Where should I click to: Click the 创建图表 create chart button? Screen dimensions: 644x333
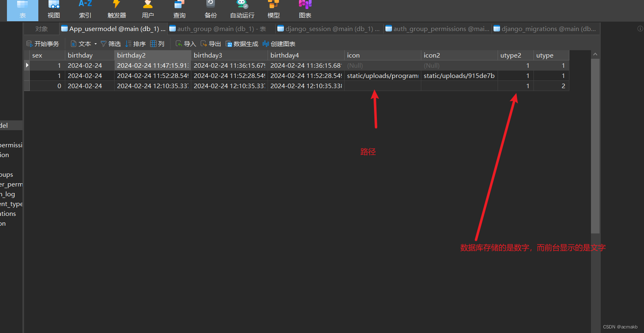tap(279, 44)
